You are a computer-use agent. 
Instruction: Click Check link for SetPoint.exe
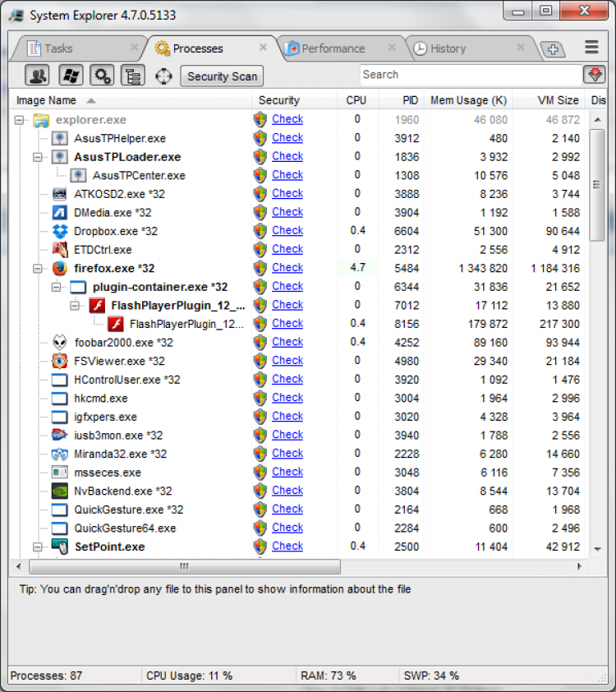tap(287, 546)
